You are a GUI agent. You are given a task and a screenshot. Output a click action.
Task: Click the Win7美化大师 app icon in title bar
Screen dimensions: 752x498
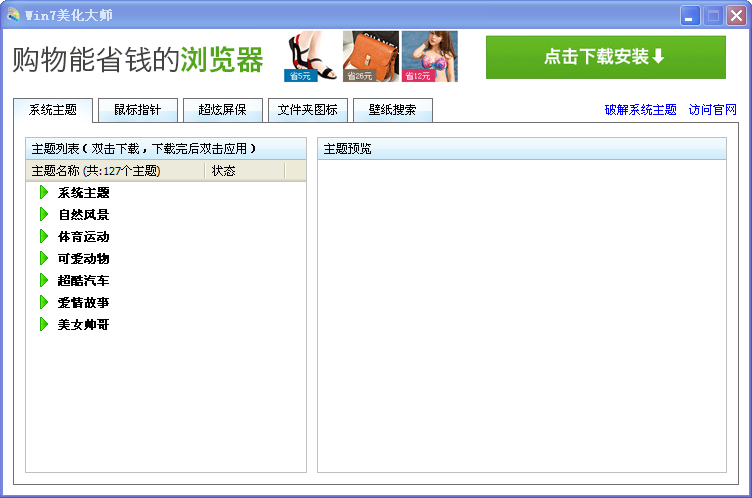13,15
